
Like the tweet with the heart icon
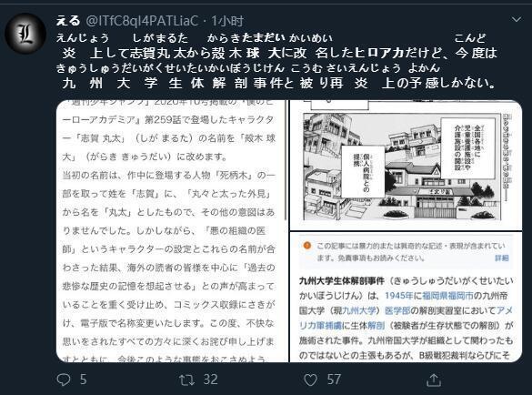click(x=310, y=380)
